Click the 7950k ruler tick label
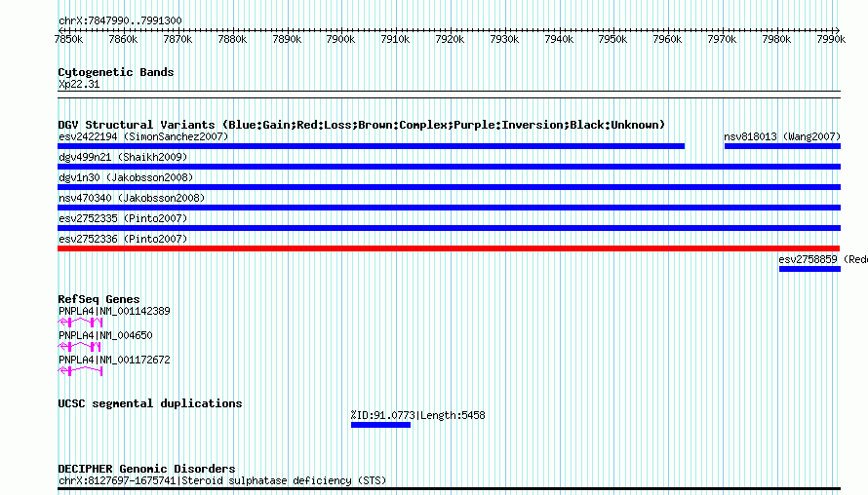Image resolution: width=868 pixels, height=495 pixels. coord(612,39)
